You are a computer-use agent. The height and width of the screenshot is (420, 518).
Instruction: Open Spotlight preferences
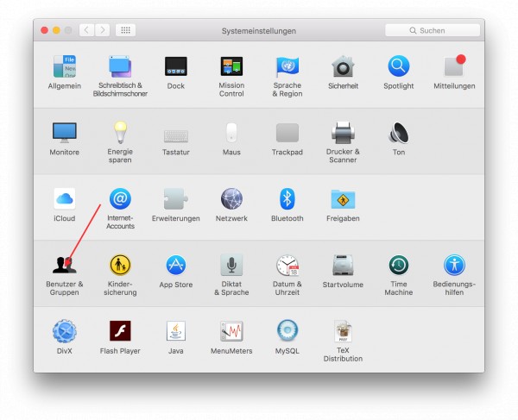pyautogui.click(x=399, y=66)
